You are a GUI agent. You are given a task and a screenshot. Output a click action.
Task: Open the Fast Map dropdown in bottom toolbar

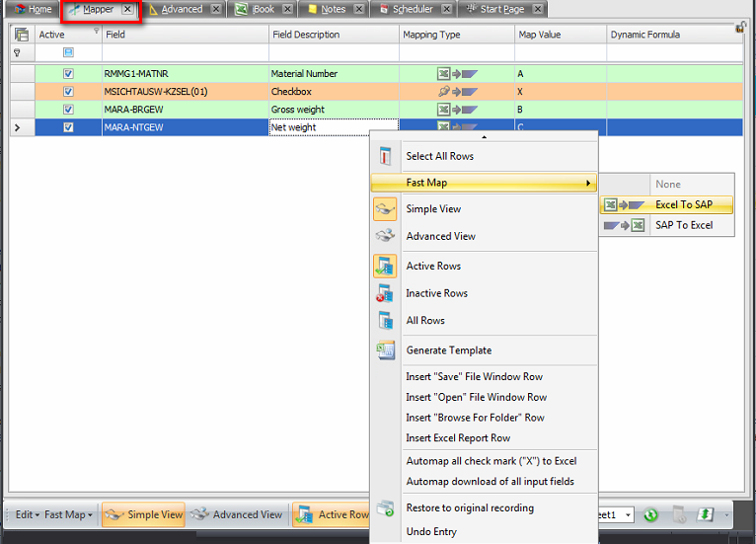point(68,514)
